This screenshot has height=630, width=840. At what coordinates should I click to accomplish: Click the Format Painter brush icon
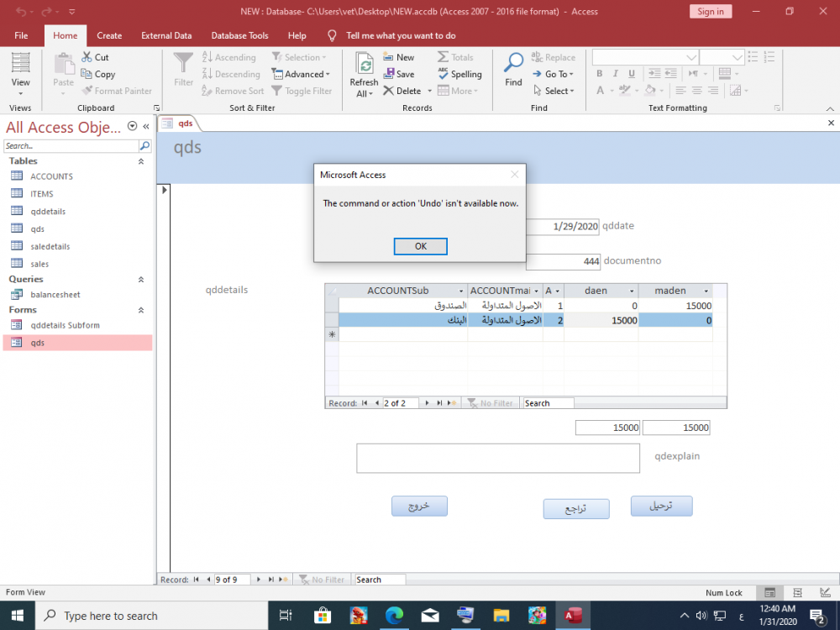pyautogui.click(x=87, y=91)
